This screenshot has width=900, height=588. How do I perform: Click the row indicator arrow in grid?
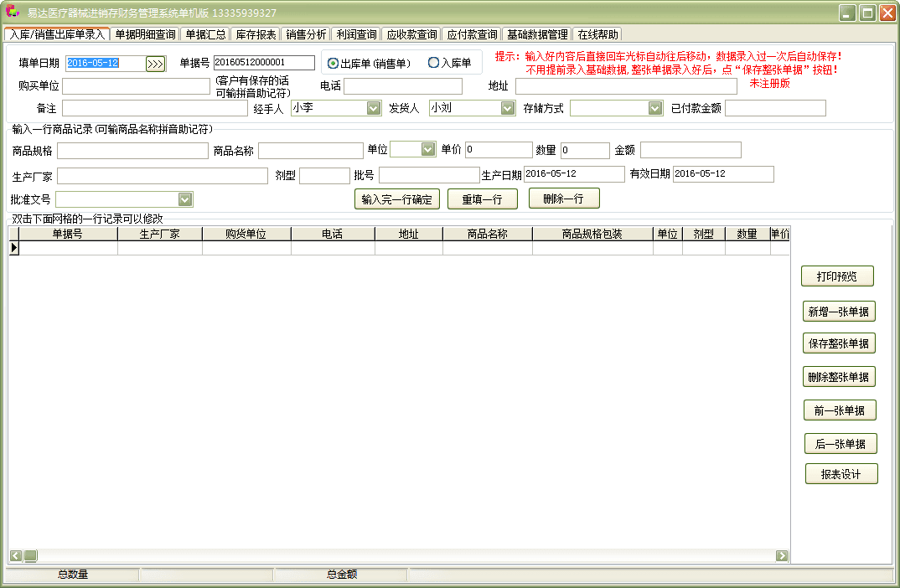pos(13,248)
